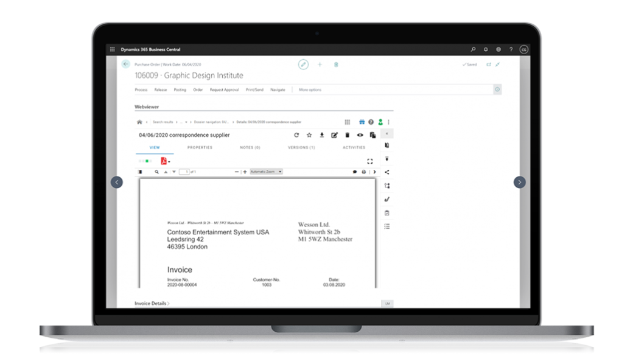This screenshot has width=633, height=364.
Task: Open the page in a new window
Action: (489, 65)
